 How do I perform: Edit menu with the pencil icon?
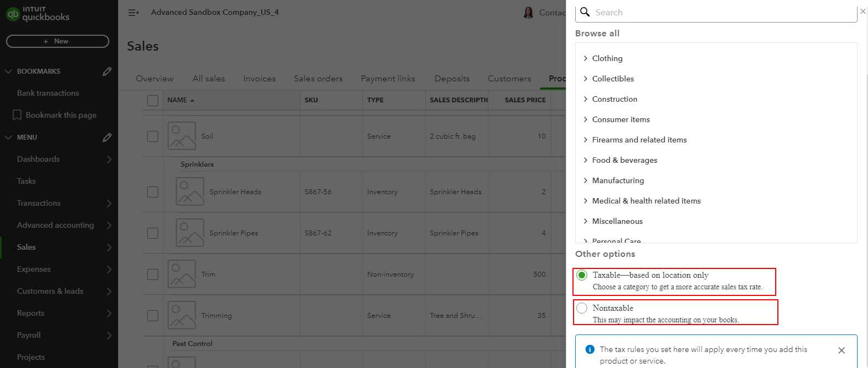tap(107, 138)
